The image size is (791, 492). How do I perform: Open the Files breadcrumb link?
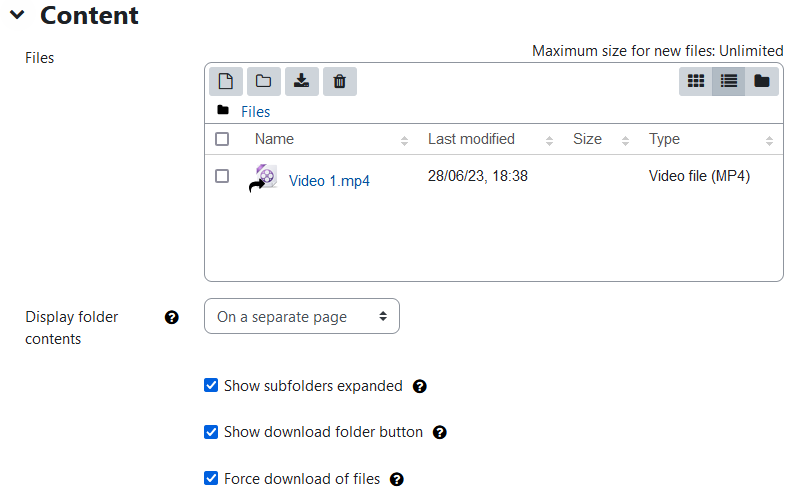pos(255,112)
